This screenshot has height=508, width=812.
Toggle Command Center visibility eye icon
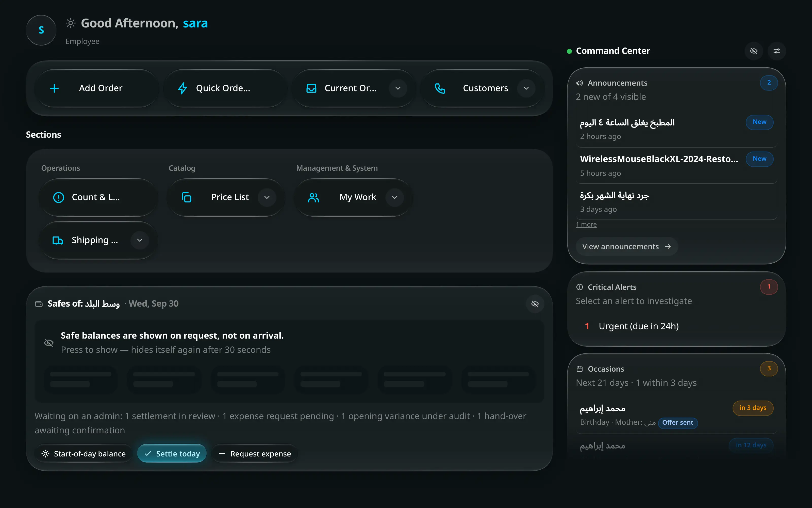pos(754,51)
